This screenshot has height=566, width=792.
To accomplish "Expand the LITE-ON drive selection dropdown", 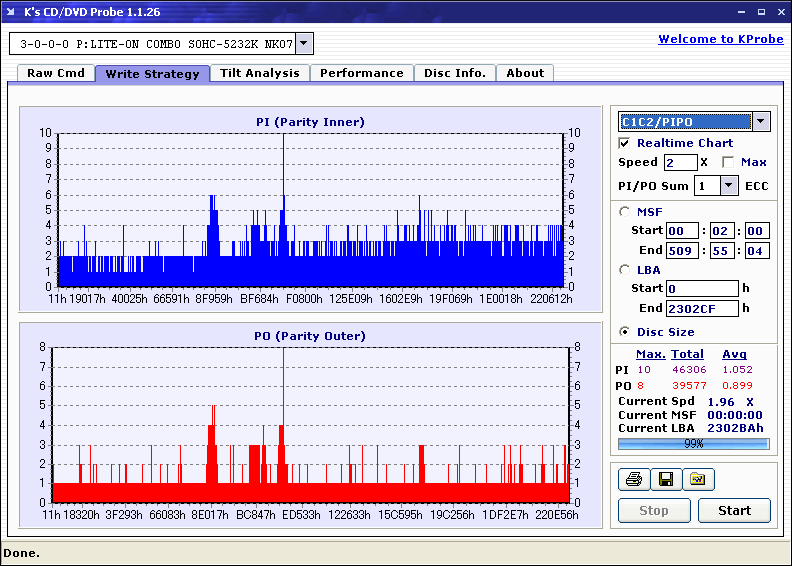I will tap(304, 44).
